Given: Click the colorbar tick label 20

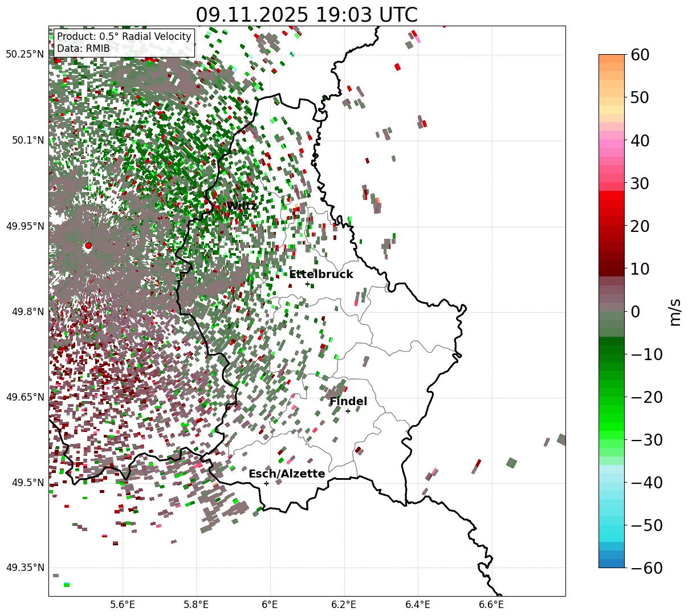Looking at the screenshot, I should 639,226.
